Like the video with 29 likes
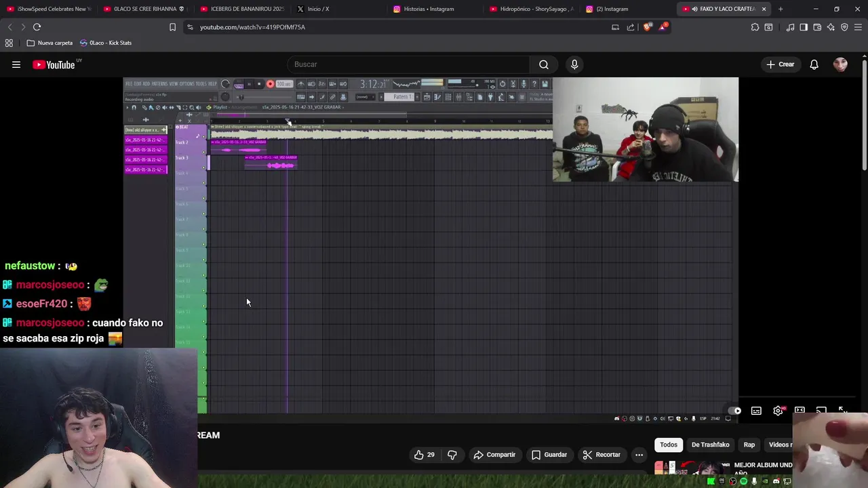 click(x=425, y=455)
